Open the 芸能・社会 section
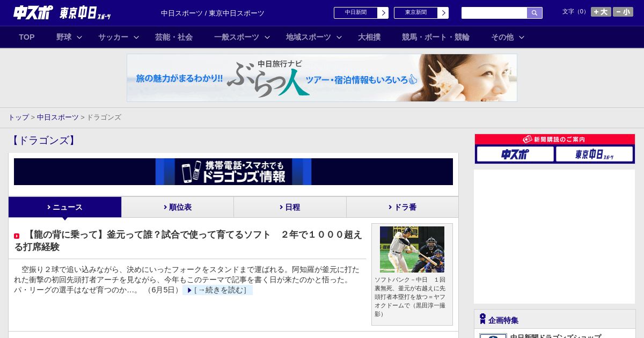Image resolution: width=644 pixels, height=338 pixels. [174, 37]
